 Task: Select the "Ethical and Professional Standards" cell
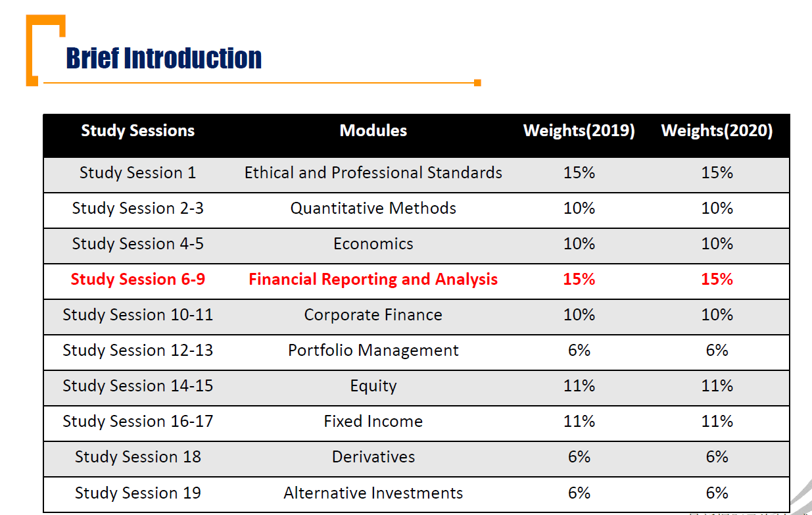click(x=373, y=173)
